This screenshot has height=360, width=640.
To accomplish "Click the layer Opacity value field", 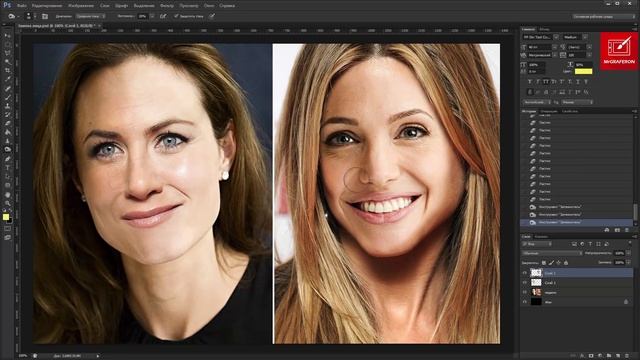I will [620, 253].
